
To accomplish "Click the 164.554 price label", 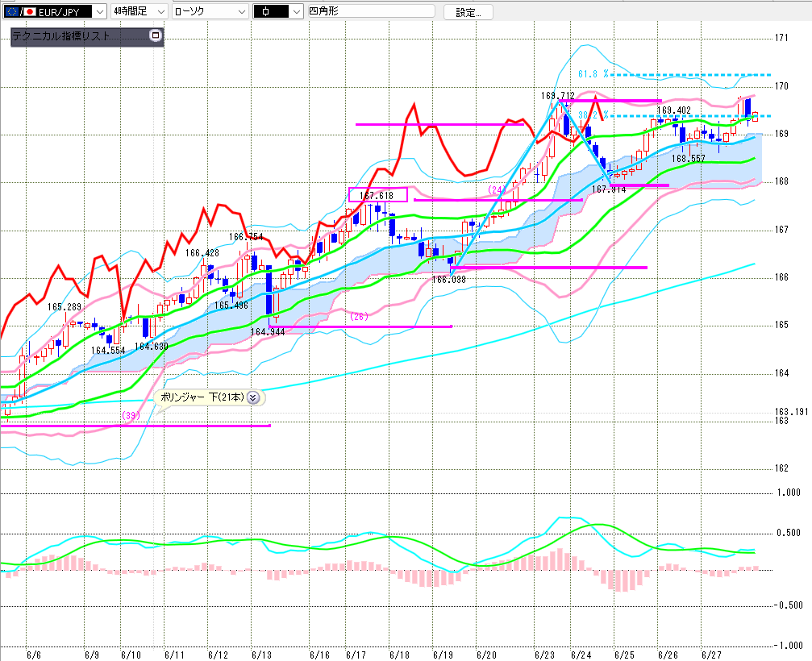I will click(108, 351).
